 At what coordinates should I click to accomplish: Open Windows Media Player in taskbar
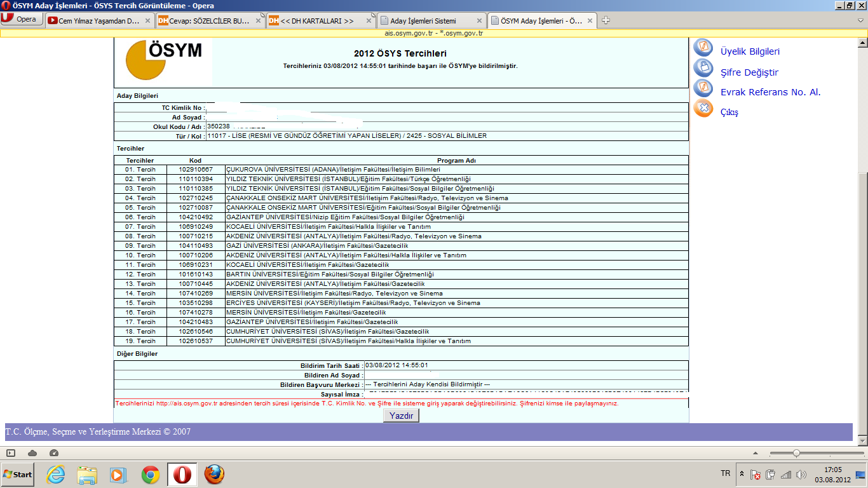point(118,474)
